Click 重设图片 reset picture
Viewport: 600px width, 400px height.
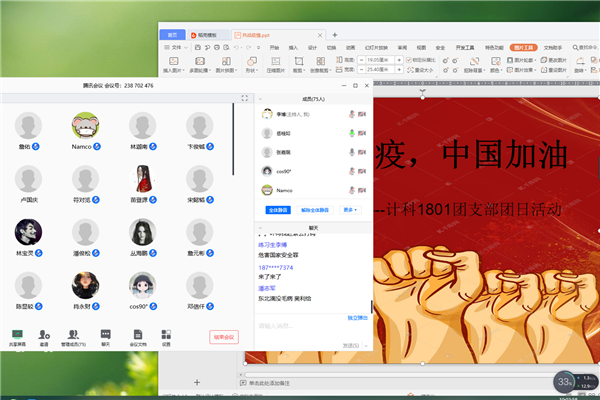[554, 70]
